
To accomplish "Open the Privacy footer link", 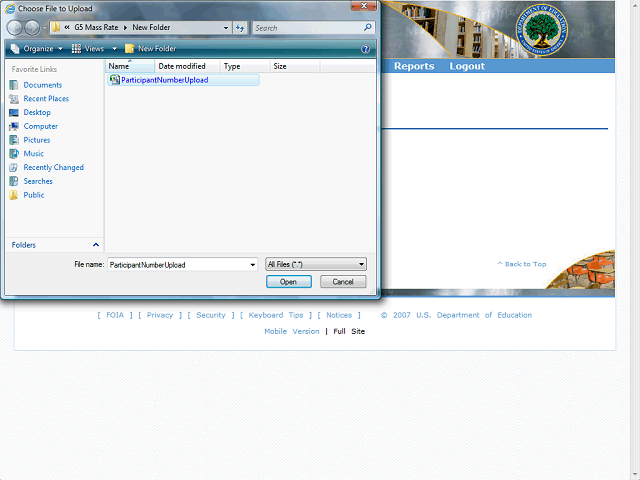I will click(x=160, y=315).
